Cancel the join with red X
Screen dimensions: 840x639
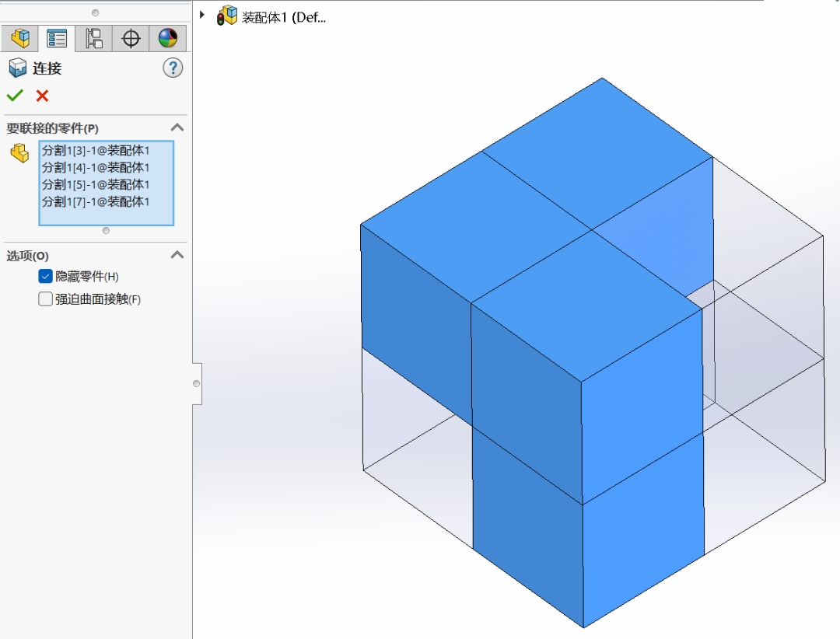coord(42,96)
